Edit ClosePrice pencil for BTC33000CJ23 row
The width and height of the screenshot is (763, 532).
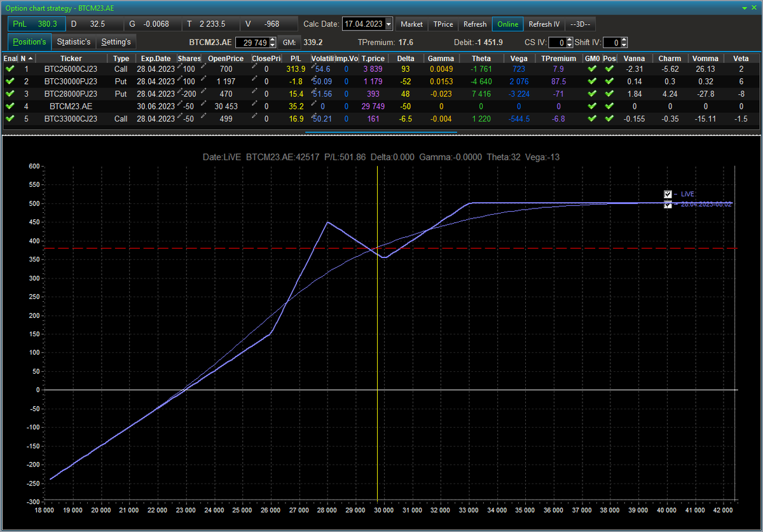[254, 115]
